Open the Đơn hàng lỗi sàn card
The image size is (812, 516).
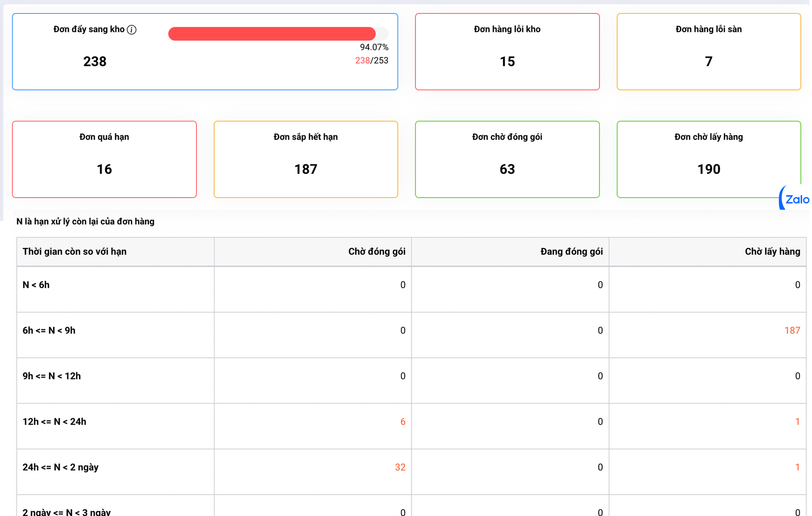[x=708, y=52]
